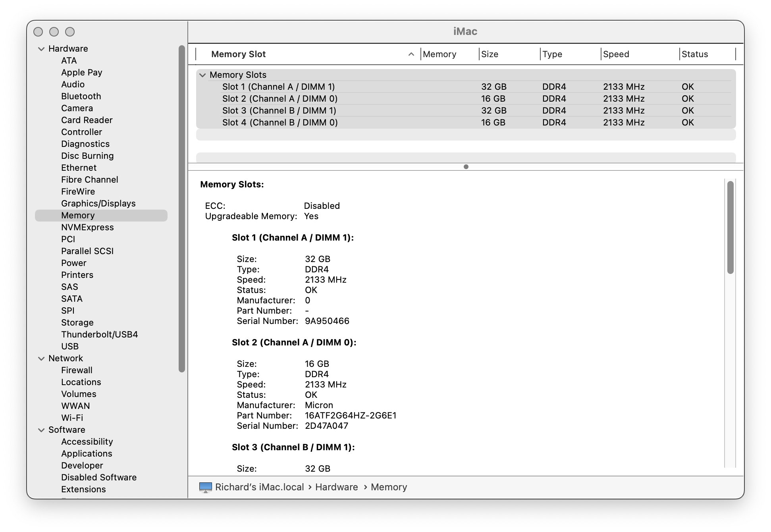Select Graphics/Displays in the sidebar
This screenshot has width=771, height=532.
[x=98, y=203]
